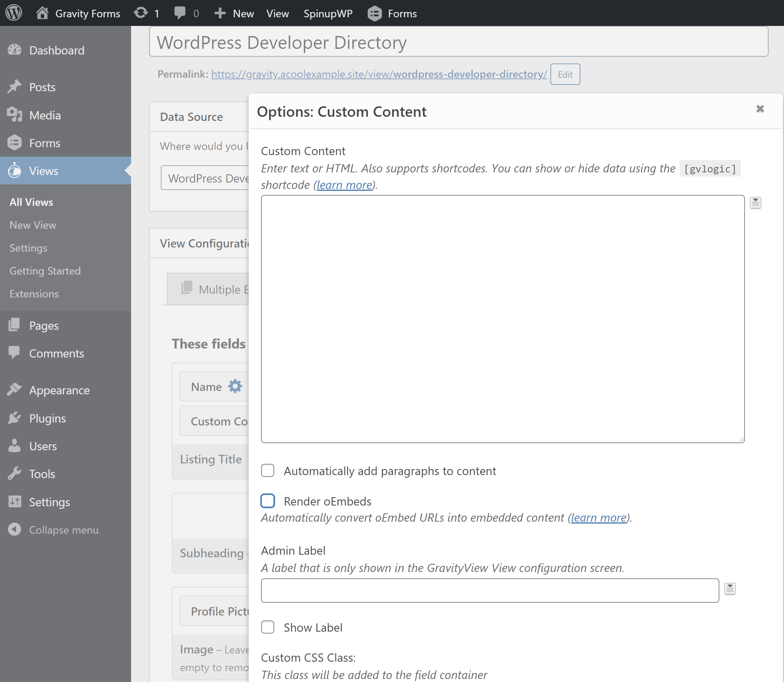This screenshot has width=784, height=682.
Task: Open Media library in sidebar
Action: (65, 115)
